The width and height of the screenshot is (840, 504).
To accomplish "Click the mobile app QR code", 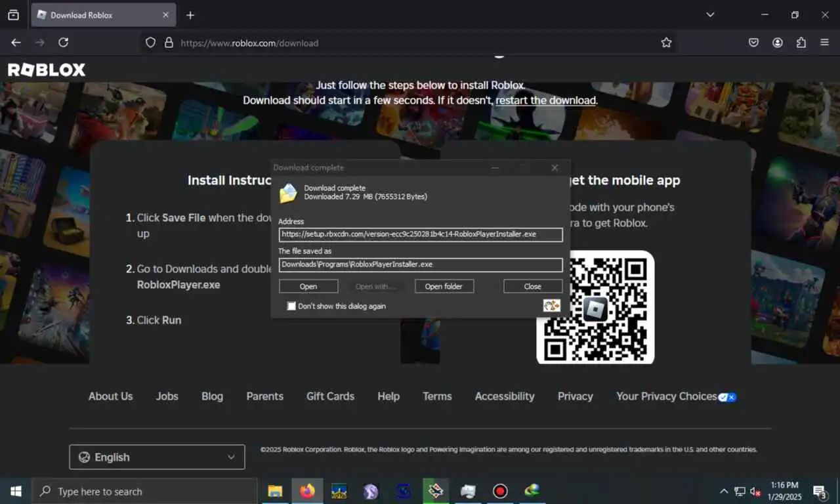I will point(595,306).
